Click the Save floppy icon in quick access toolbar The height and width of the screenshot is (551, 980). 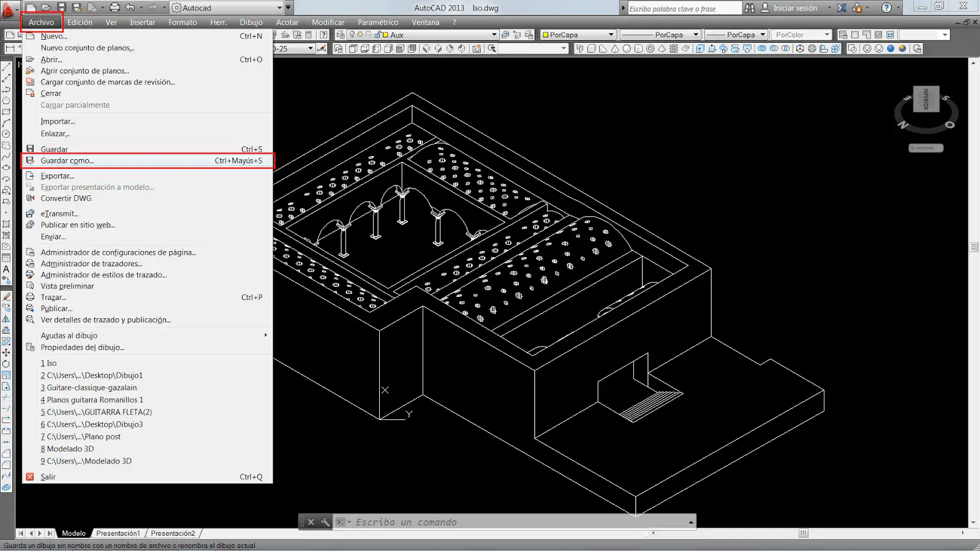[x=61, y=7]
